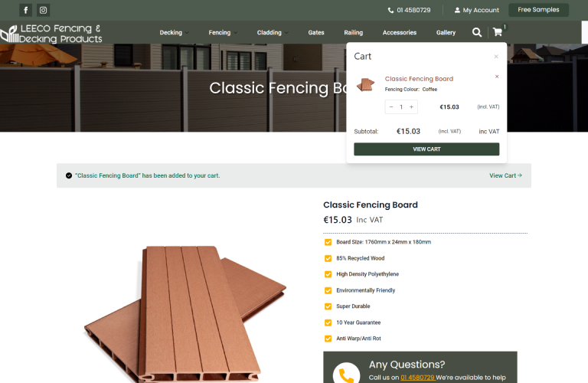Click the Free Samples button

pos(538,10)
